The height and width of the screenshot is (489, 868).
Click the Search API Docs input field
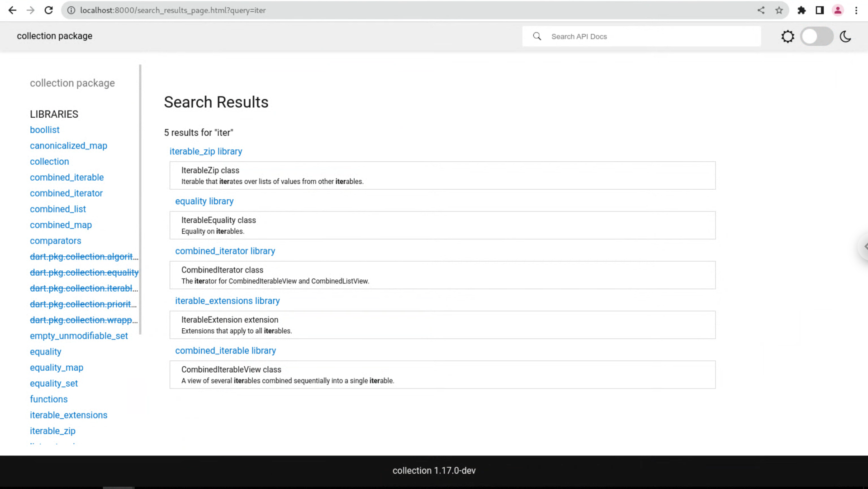coord(633,36)
